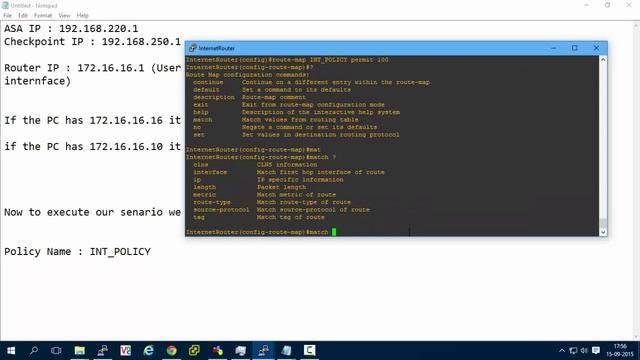Minimize the InternetRouter terminal window
The image size is (640, 360).
tap(553, 48)
